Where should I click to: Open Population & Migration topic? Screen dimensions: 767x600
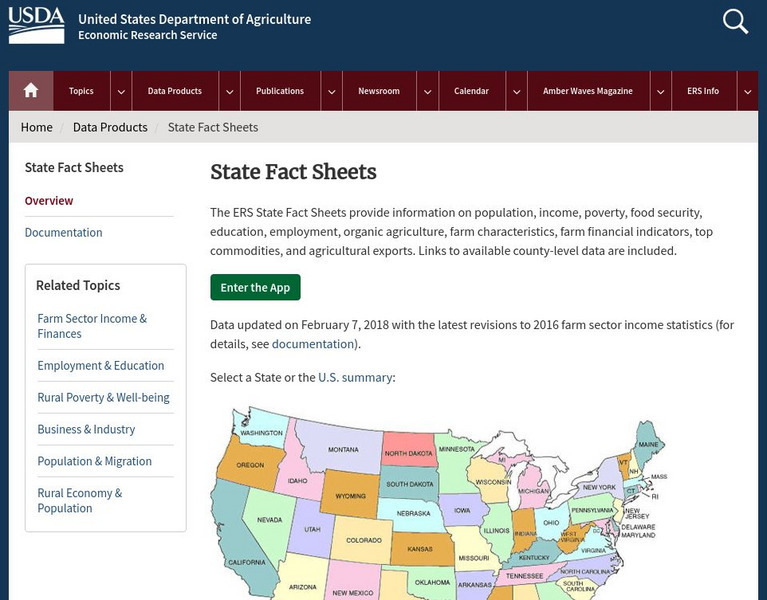(x=94, y=461)
